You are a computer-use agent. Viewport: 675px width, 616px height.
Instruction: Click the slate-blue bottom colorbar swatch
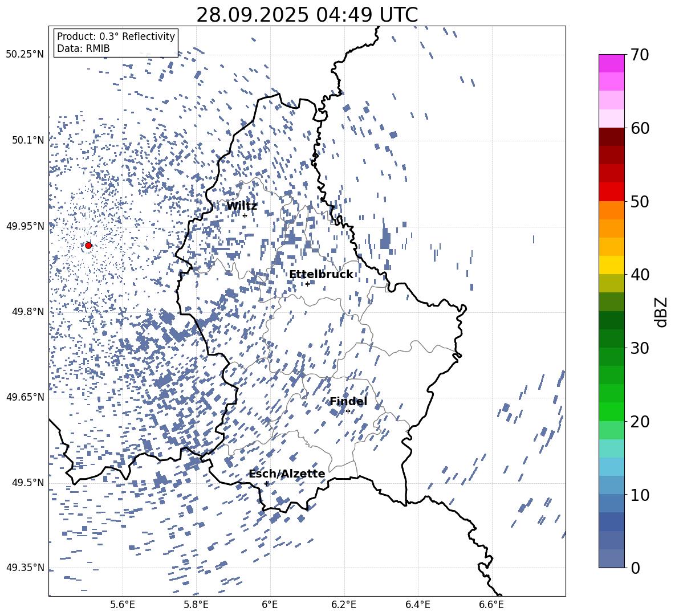click(612, 558)
